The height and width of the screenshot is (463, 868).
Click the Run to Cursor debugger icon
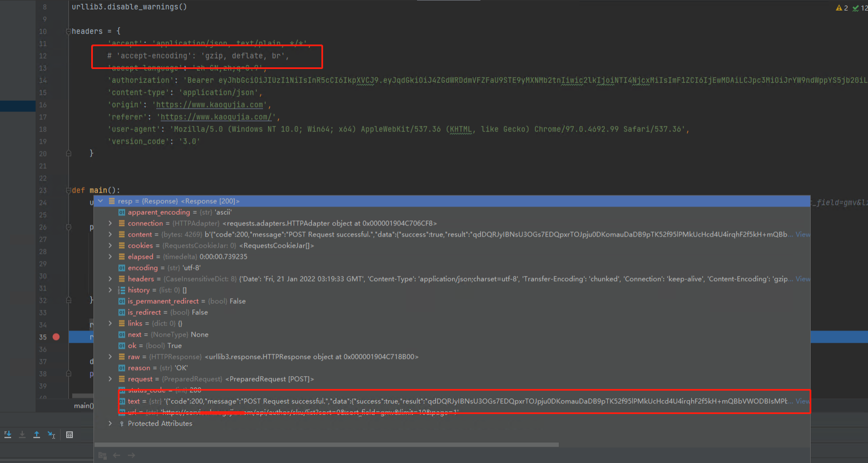click(x=51, y=435)
